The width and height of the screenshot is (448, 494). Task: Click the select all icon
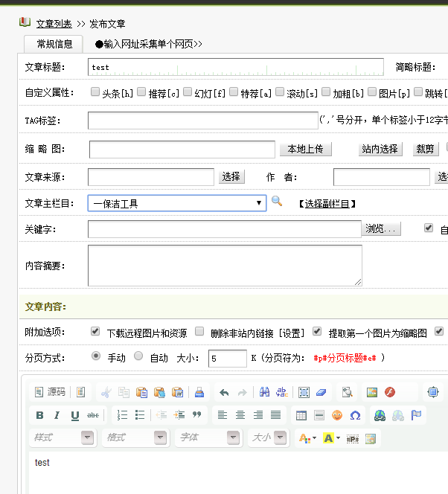click(x=304, y=392)
